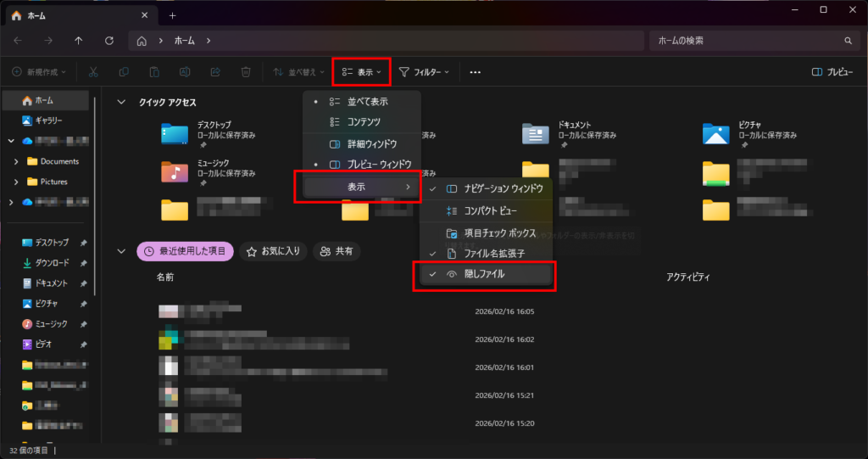The width and height of the screenshot is (868, 459).
Task: Open the 並べ替え sort dropdown
Action: click(x=299, y=72)
